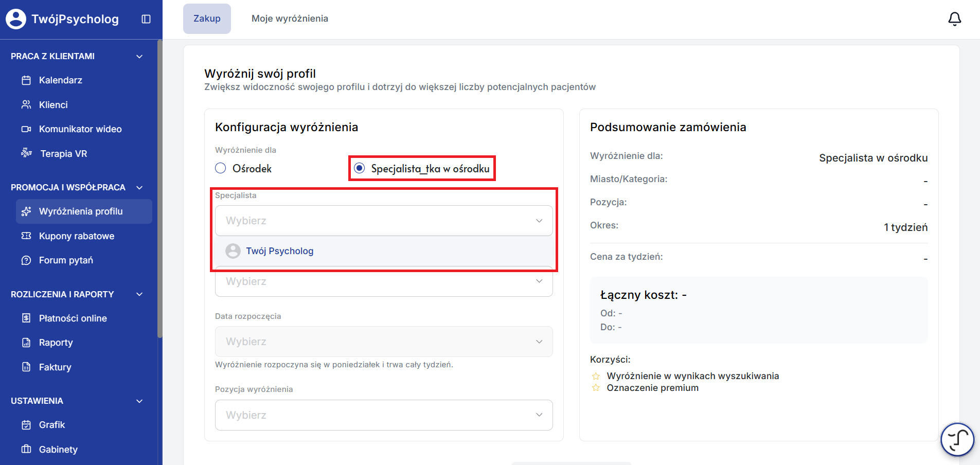Click the Klienci people icon
Viewport: 980px width, 465px height.
pyautogui.click(x=26, y=105)
